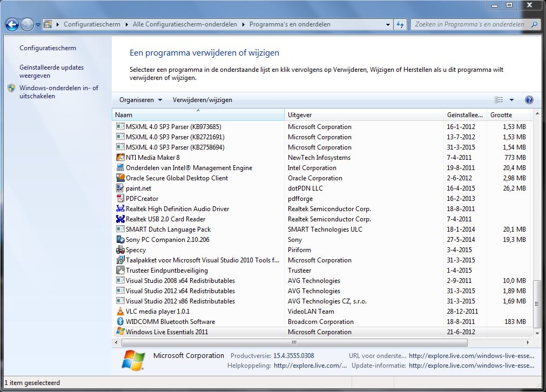Click the Oracle Secure Global Desktop Client icon
Image resolution: width=546 pixels, height=392 pixels.
coord(120,178)
